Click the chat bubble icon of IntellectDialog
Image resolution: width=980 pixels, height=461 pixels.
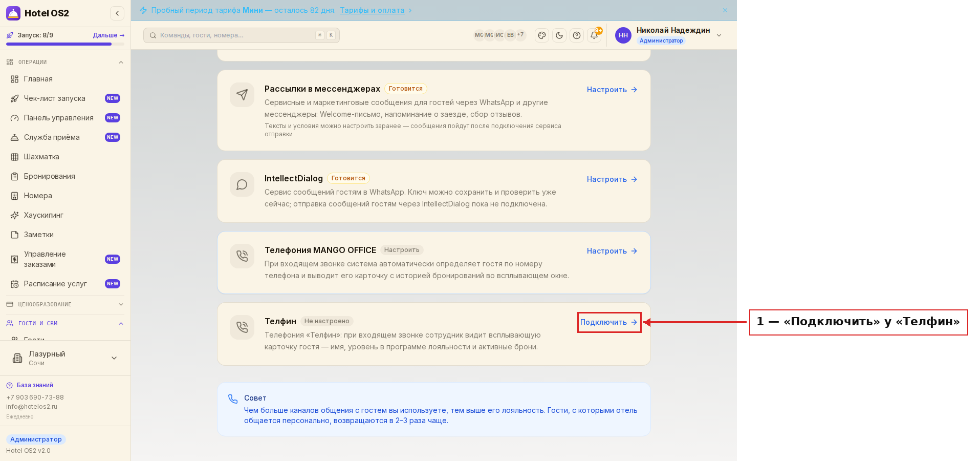click(x=242, y=184)
